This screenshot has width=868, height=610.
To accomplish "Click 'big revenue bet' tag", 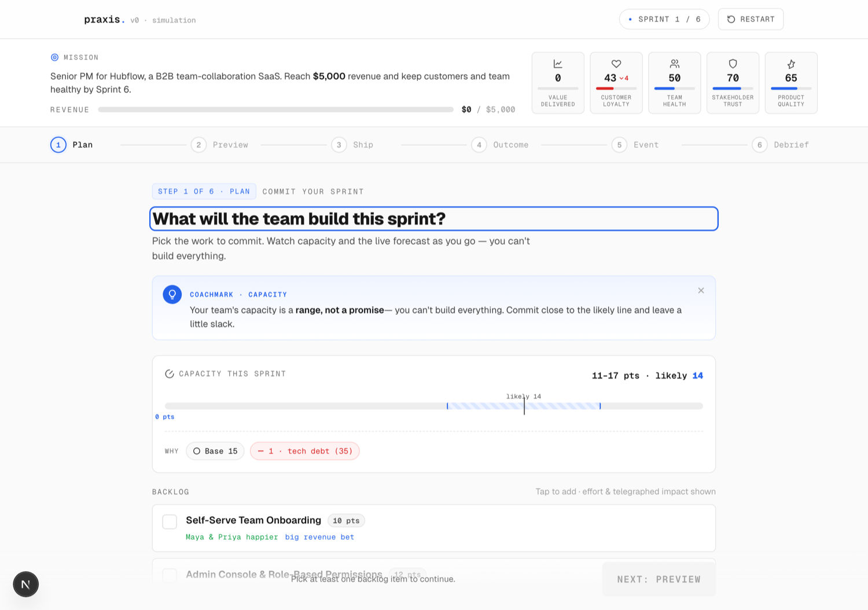I will click(x=319, y=537).
